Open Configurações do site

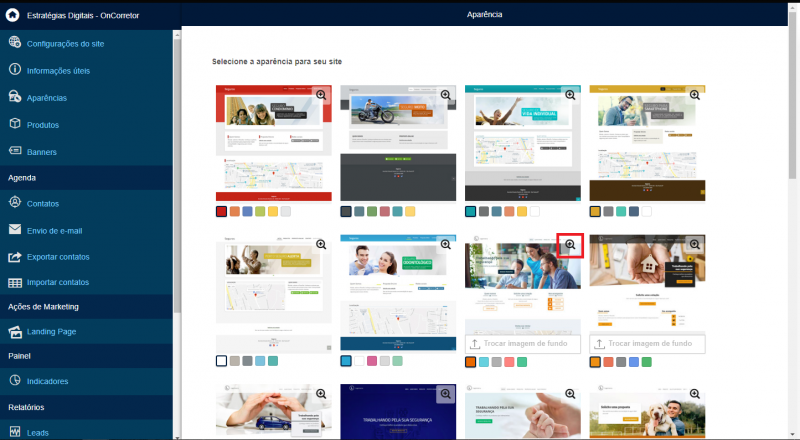(x=65, y=44)
